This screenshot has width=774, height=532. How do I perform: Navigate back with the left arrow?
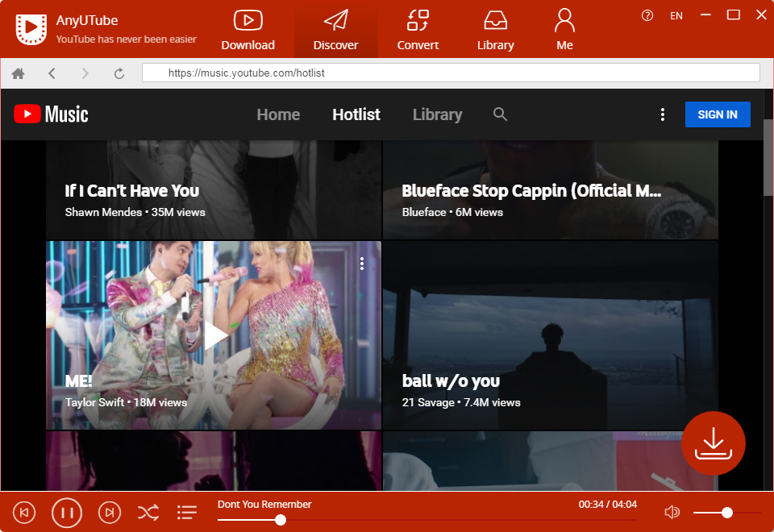click(x=52, y=73)
